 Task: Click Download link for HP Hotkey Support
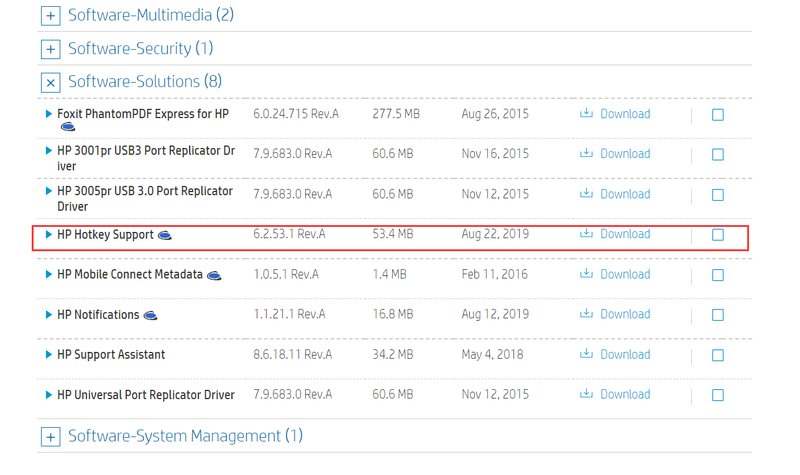point(625,234)
